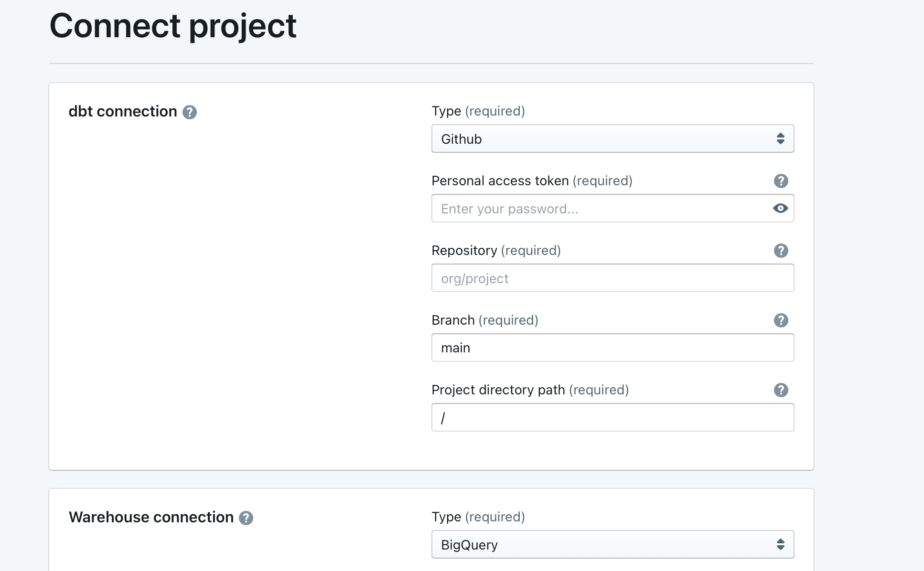Click the Repository input showing org/project

pyautogui.click(x=613, y=278)
